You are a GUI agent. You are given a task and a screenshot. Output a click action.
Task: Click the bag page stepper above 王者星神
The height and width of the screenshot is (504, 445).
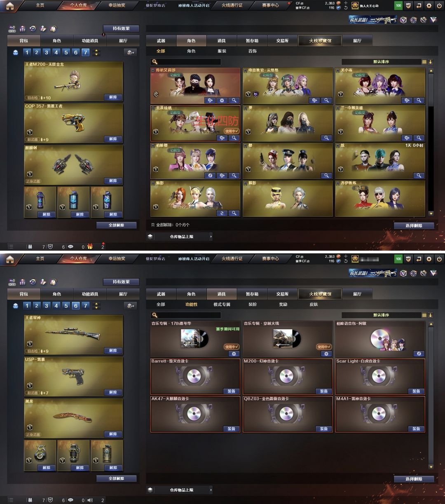click(96, 306)
